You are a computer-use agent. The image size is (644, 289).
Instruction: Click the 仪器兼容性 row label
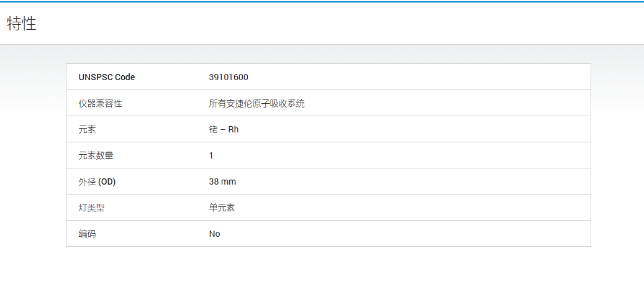tap(100, 103)
